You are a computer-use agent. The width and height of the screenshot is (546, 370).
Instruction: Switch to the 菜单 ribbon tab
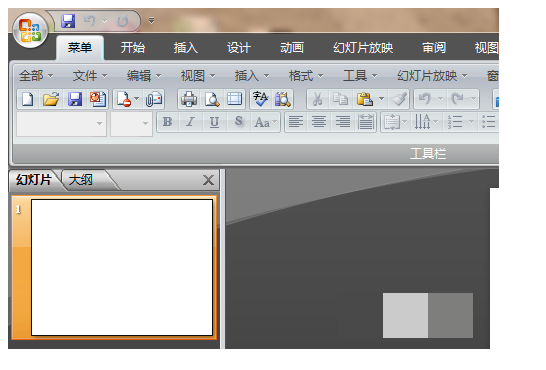pyautogui.click(x=80, y=48)
